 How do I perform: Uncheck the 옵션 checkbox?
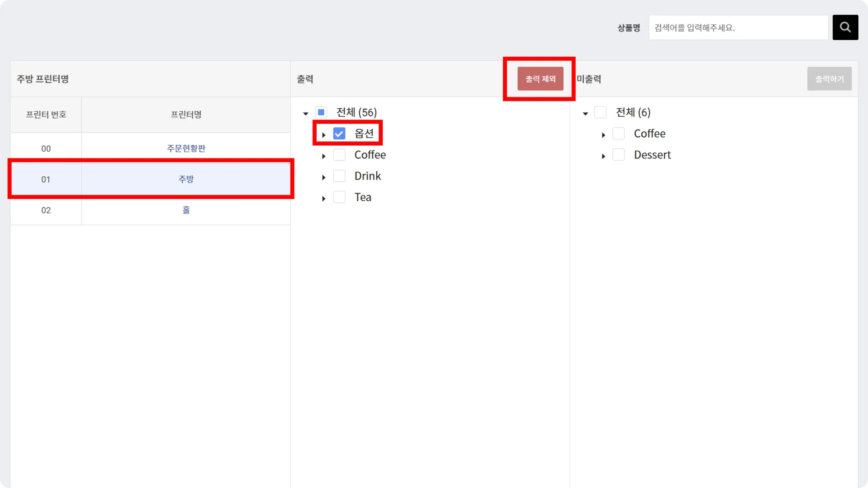pyautogui.click(x=339, y=134)
